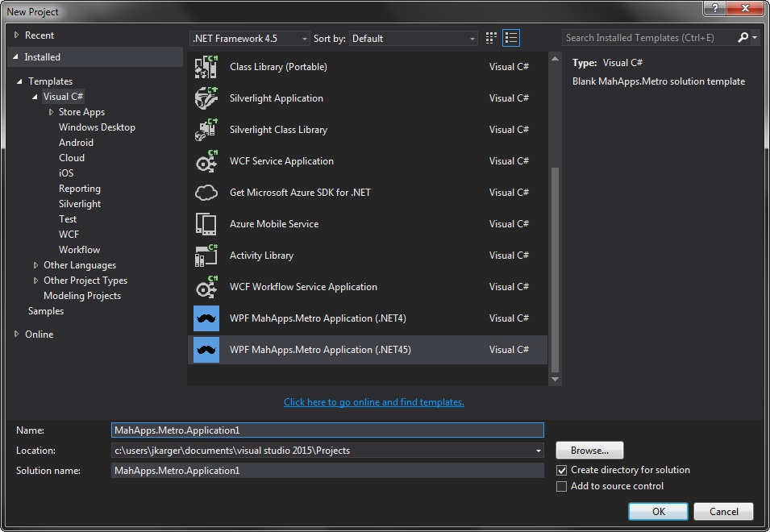
Task: Expand the Online section
Action: click(16, 334)
